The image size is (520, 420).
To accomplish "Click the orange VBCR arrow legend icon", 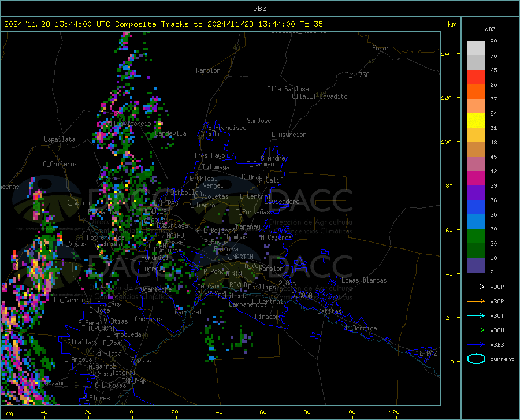I will pos(476,302).
